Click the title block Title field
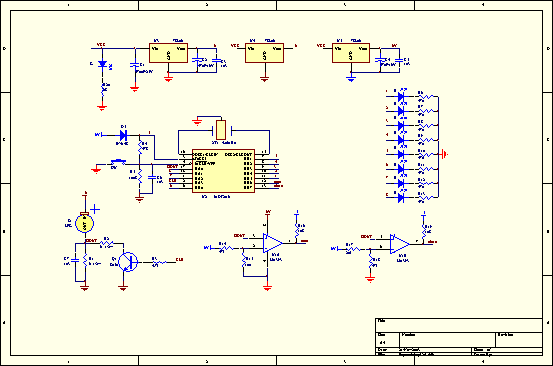Viewport: 553px width, 366px height. point(459,325)
